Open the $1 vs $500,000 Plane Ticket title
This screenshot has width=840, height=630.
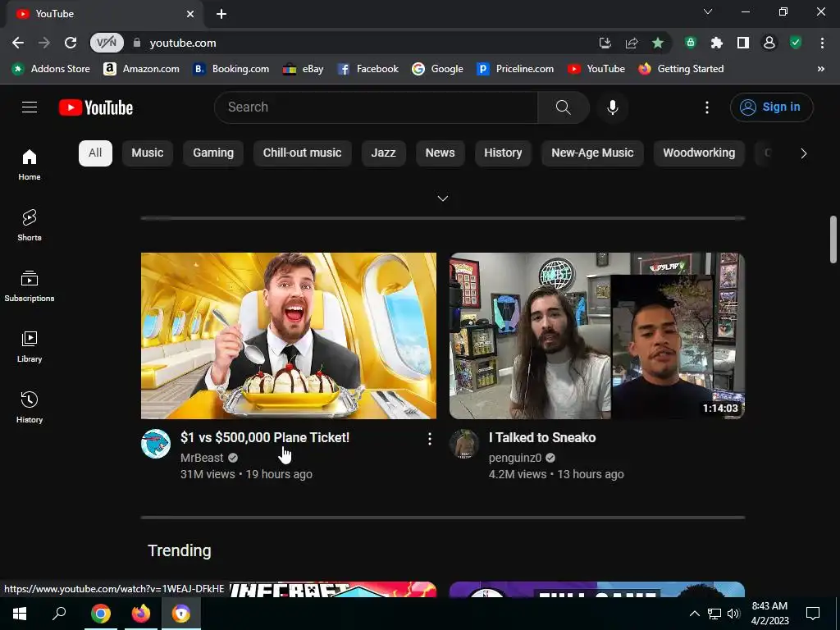point(265,438)
